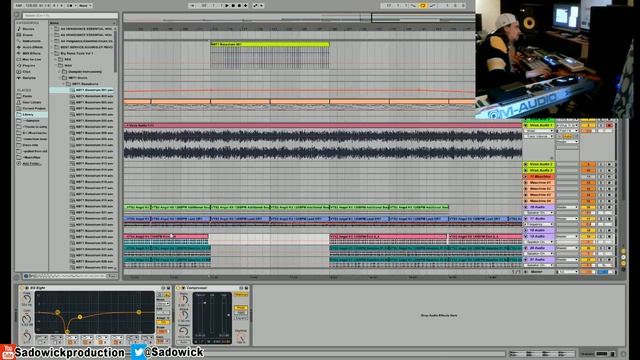The height and width of the screenshot is (360, 640).
Task: Click the MIDI arrangement overdub plus button
Action: pos(245,6)
